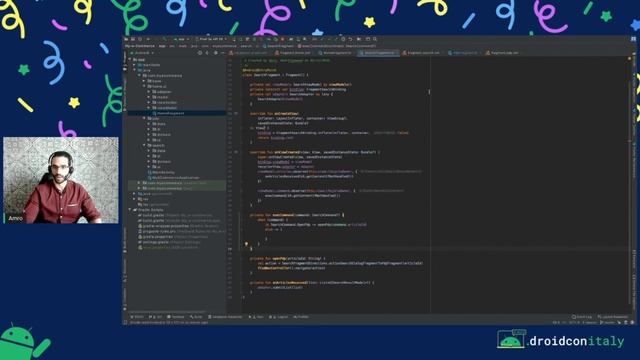Select settings.gradle file
Viewport: 640px width, 360px height.
point(169,242)
